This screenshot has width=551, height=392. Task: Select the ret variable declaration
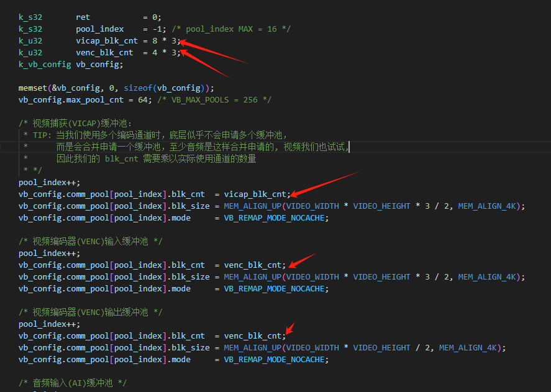[83, 17]
